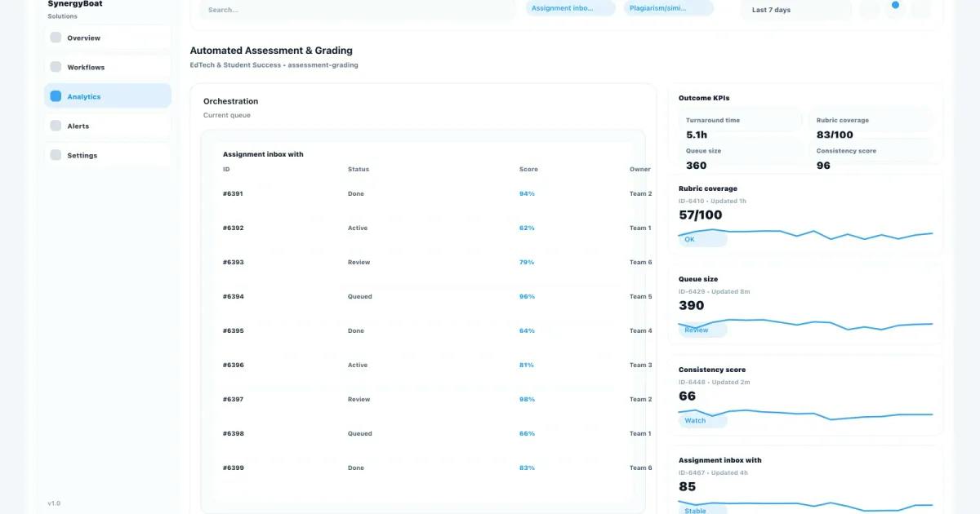Click Done status in row #6391
The width and height of the screenshot is (980, 514).
(x=356, y=194)
